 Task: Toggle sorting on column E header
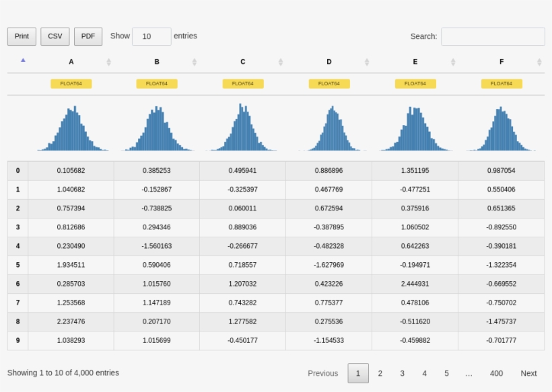pos(415,61)
